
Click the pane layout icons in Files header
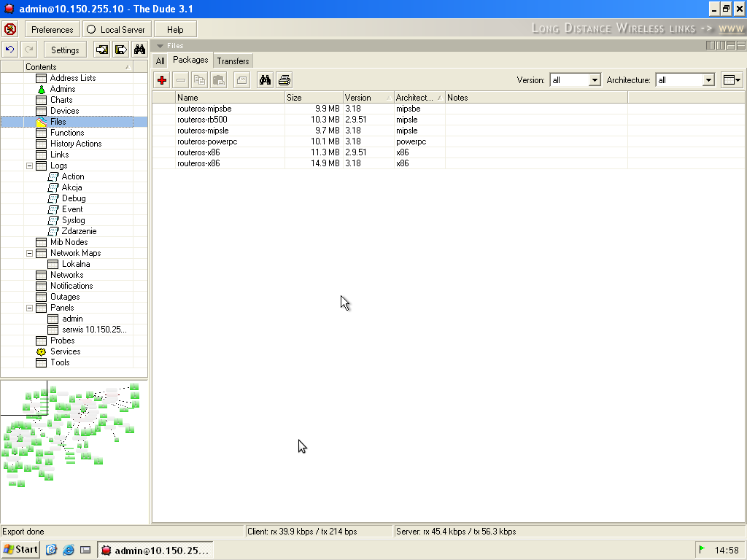[726, 46]
